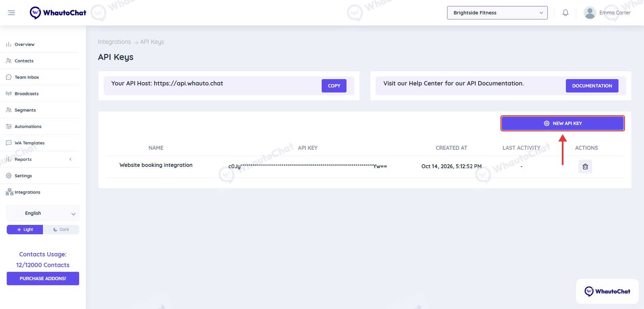Click the Broadcasts signal icon
Screen dimensions: 644x309
point(9,94)
